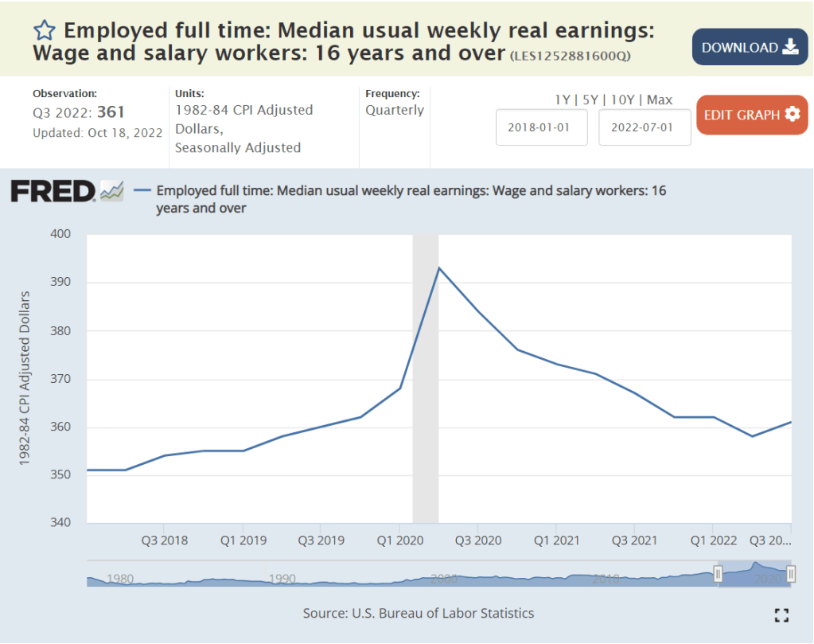
Task: Select the 1Y date range
Action: click(562, 100)
